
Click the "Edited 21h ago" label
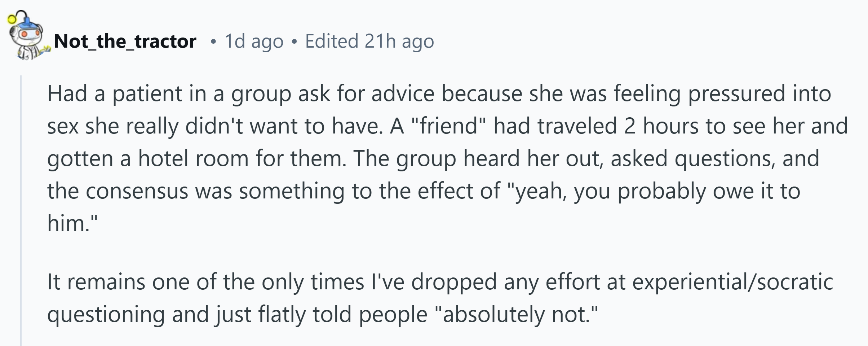coord(369,41)
